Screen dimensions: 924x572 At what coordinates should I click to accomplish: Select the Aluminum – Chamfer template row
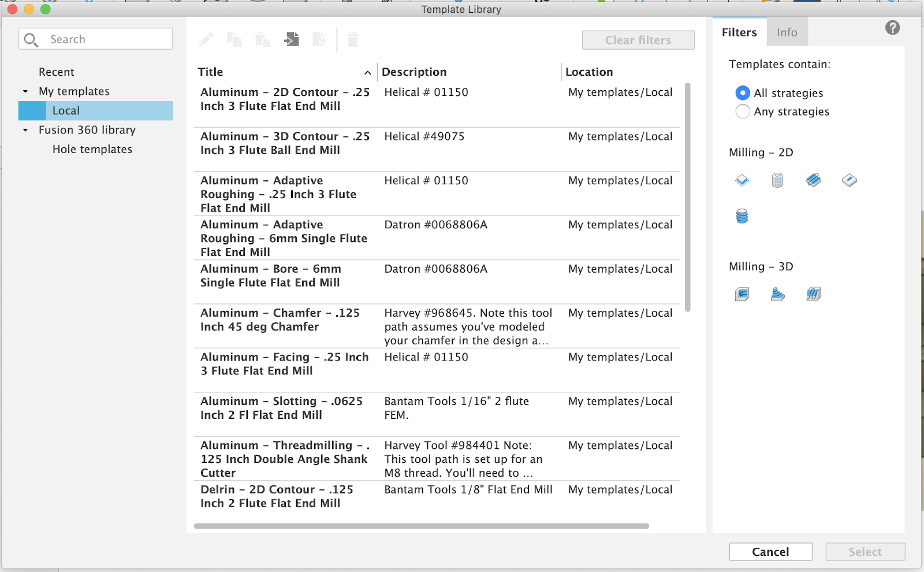(437, 326)
